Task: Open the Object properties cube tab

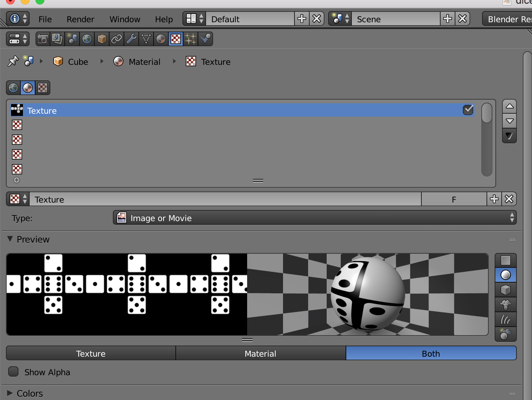Action: tap(102, 39)
